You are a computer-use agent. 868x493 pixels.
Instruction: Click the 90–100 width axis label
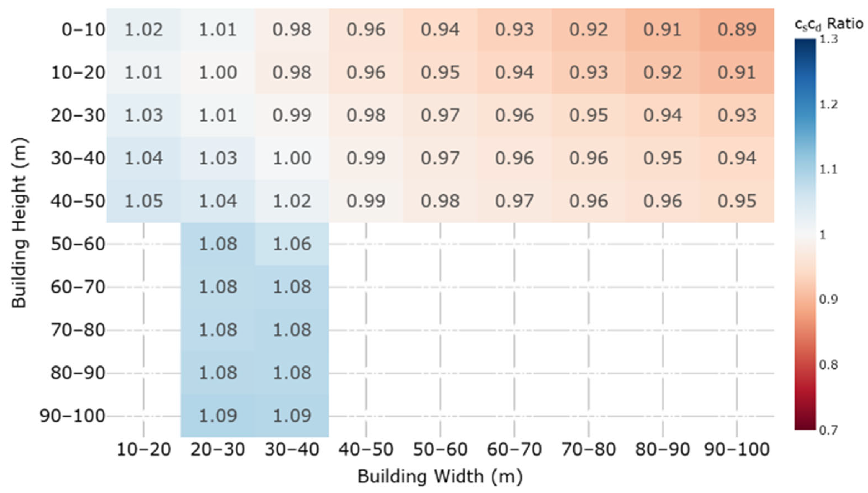click(737, 450)
